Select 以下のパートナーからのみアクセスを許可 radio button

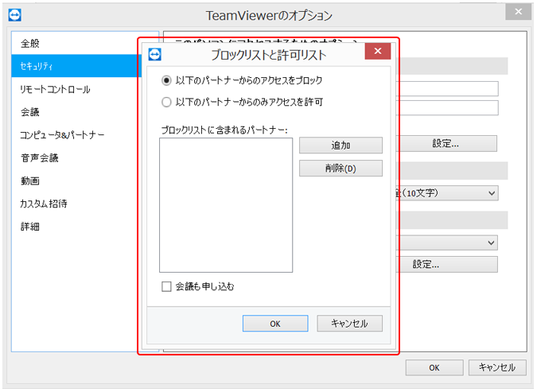coord(166,102)
